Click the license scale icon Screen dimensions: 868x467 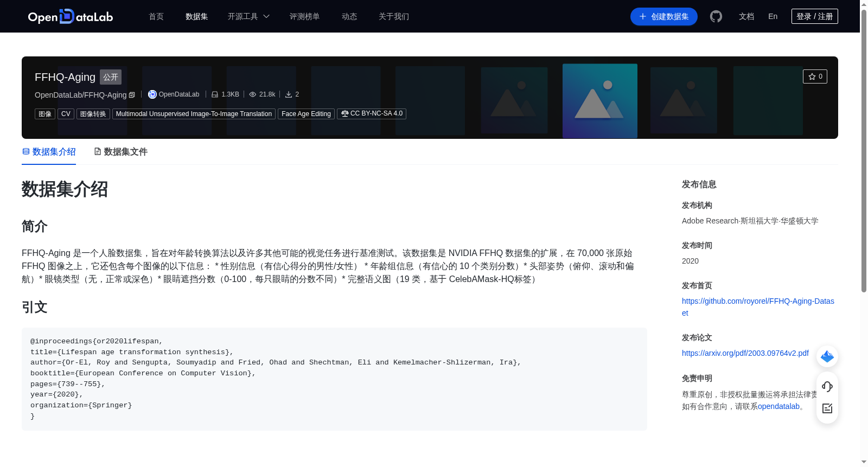(344, 113)
